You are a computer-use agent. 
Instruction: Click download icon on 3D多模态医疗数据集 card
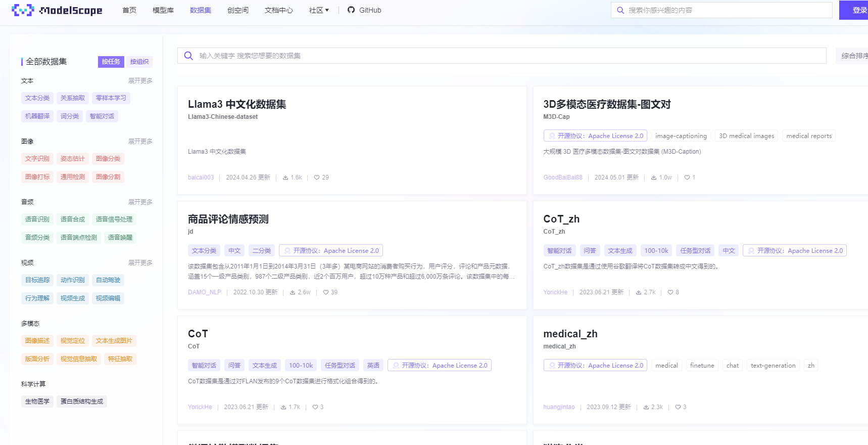pyautogui.click(x=654, y=177)
